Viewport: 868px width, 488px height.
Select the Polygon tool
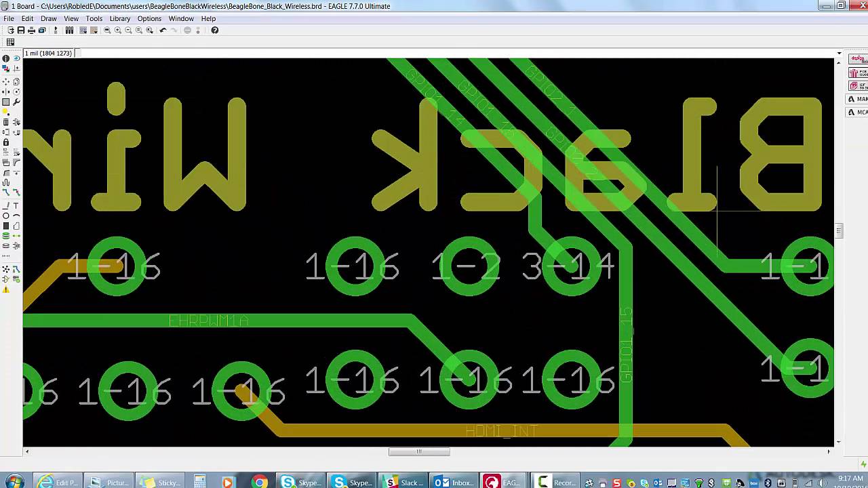click(x=16, y=226)
